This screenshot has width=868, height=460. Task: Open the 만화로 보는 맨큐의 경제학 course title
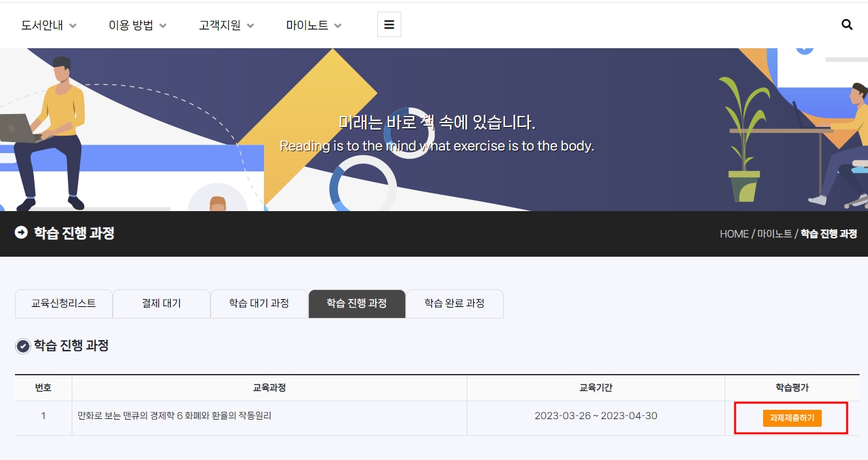pos(174,416)
